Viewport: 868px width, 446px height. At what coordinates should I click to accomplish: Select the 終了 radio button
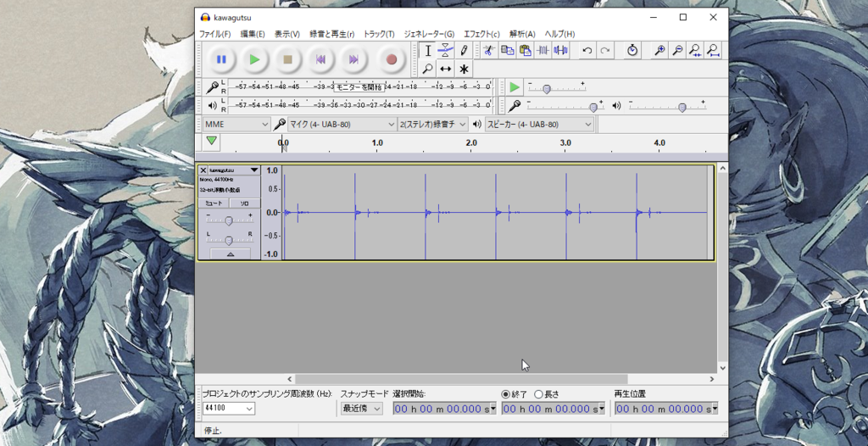tap(505, 394)
